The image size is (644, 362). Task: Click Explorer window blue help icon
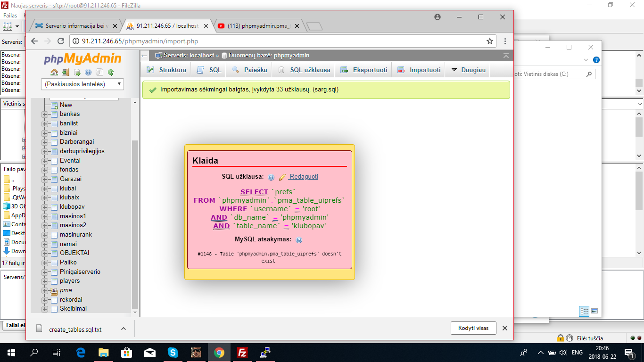coord(596,60)
